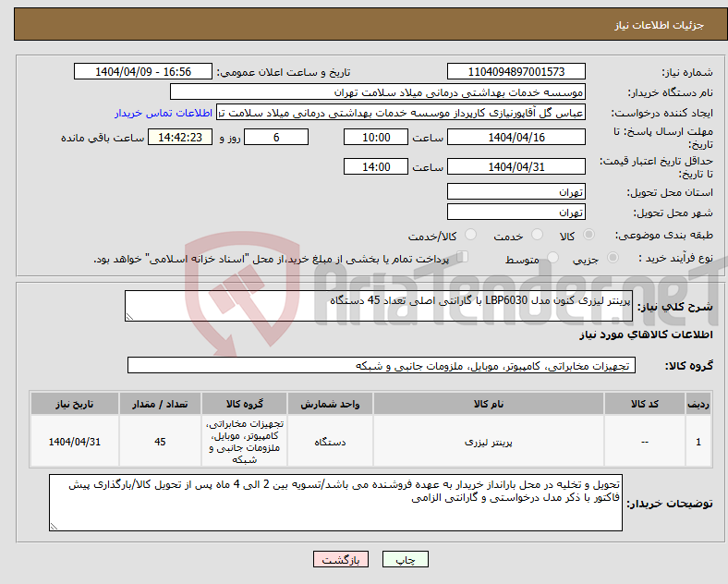The height and width of the screenshot is (584, 728).
Task: Click the buyer notes text area
Action: (x=335, y=503)
